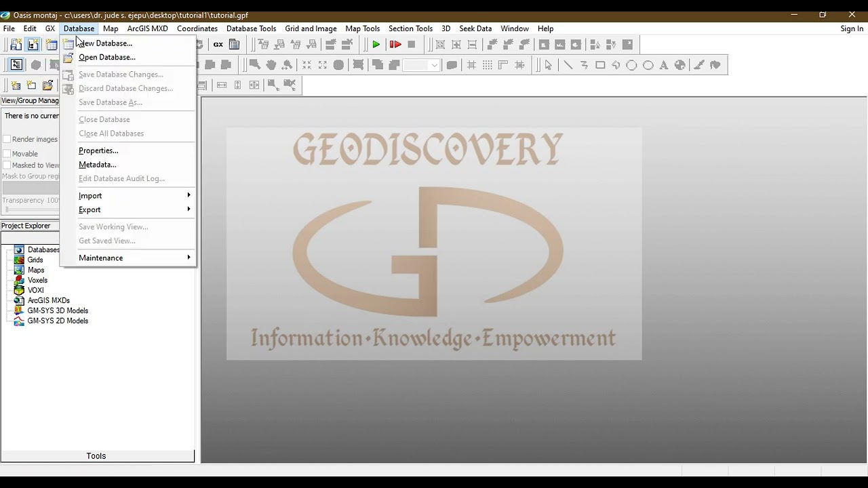
Task: Open database Metadata
Action: click(x=98, y=165)
